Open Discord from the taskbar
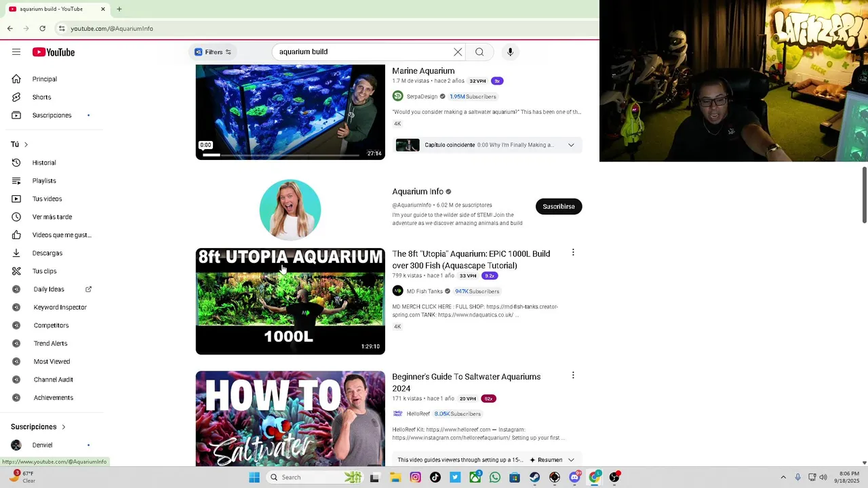This screenshot has height=488, width=868. pyautogui.click(x=574, y=477)
